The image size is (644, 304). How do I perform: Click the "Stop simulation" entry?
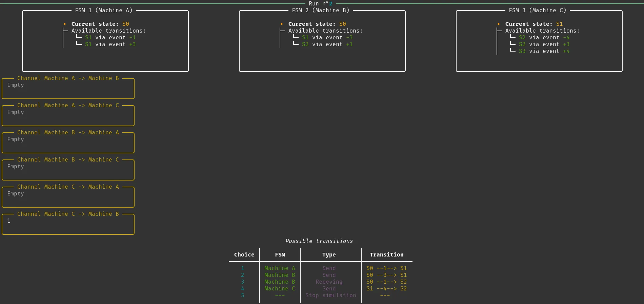tap(330, 296)
